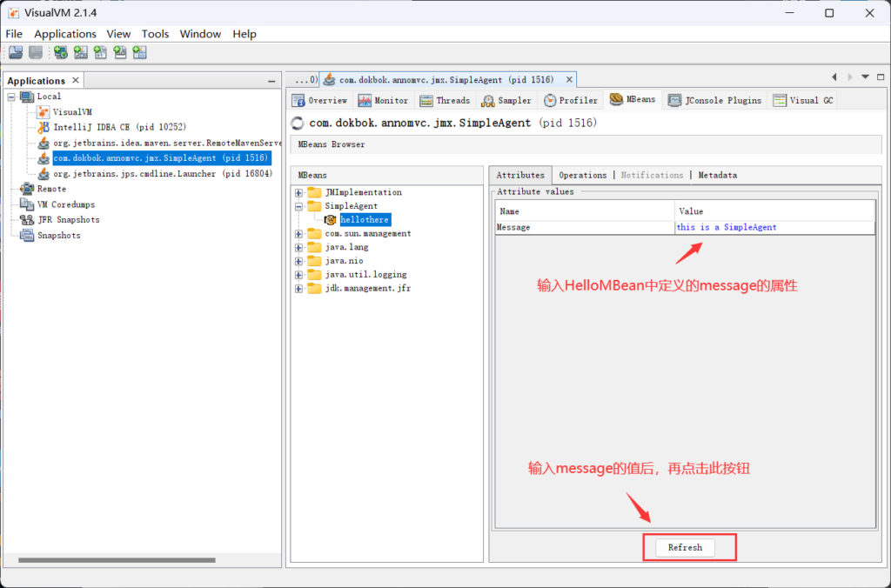The width and height of the screenshot is (891, 588).
Task: Switch to the Sampler tab
Action: [x=506, y=101]
